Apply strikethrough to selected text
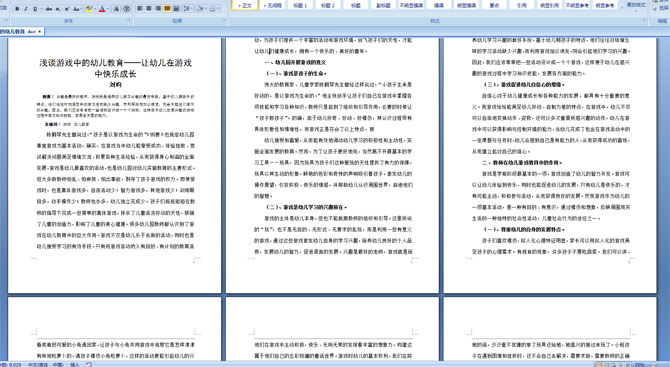 [x=49, y=9]
